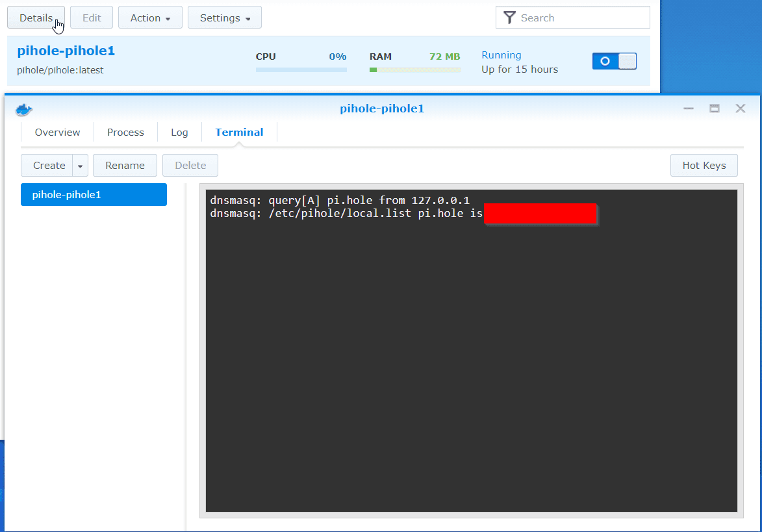This screenshot has height=532, width=762.
Task: Switch to the Process tab
Action: point(125,132)
